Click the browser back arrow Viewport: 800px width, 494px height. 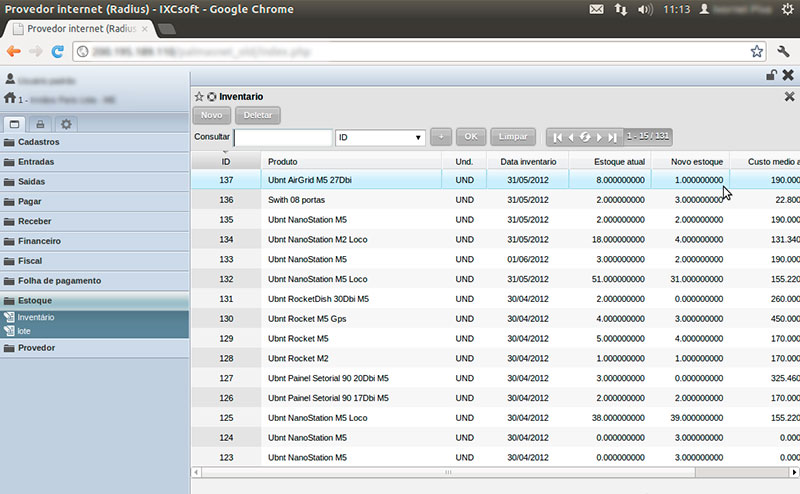(x=14, y=51)
